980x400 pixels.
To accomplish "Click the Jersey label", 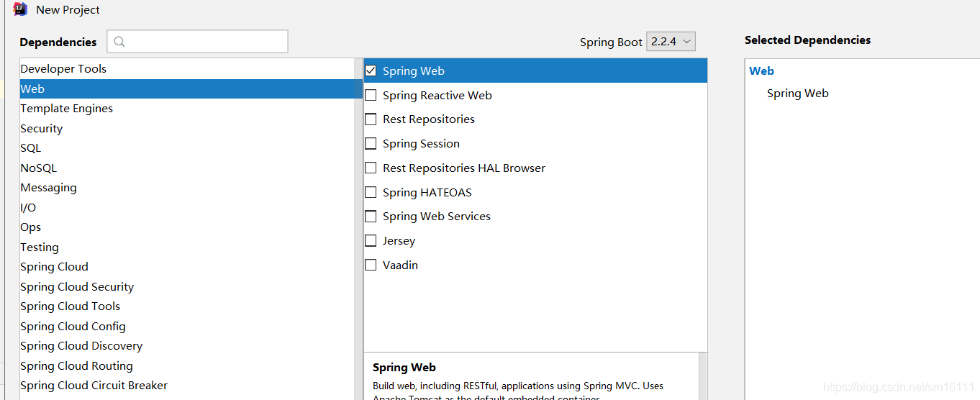I will click(399, 241).
